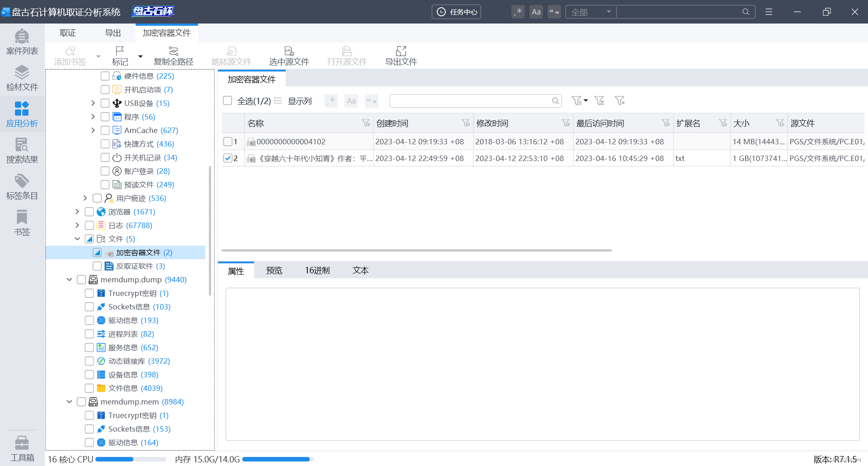Click filter icon in 大小 column header
Screen dimensions: 868x466
pyautogui.click(x=780, y=123)
